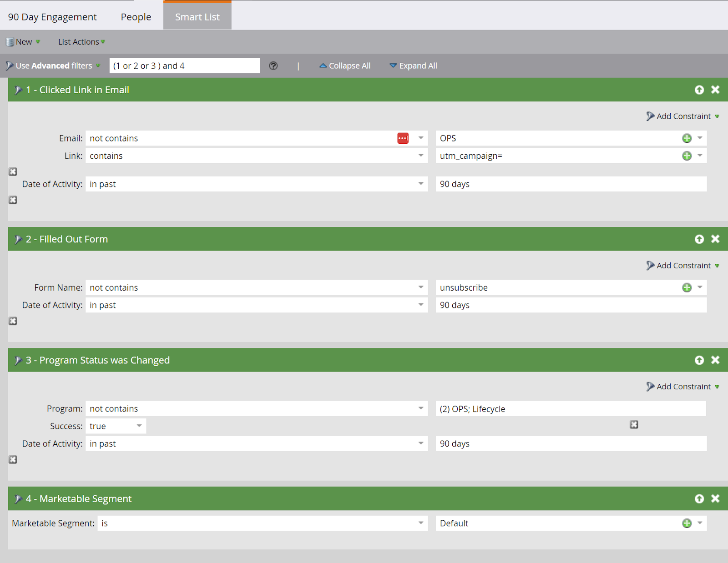Click green plus beside unsubscribe value
Screen dimensions: 728x563
click(687, 287)
